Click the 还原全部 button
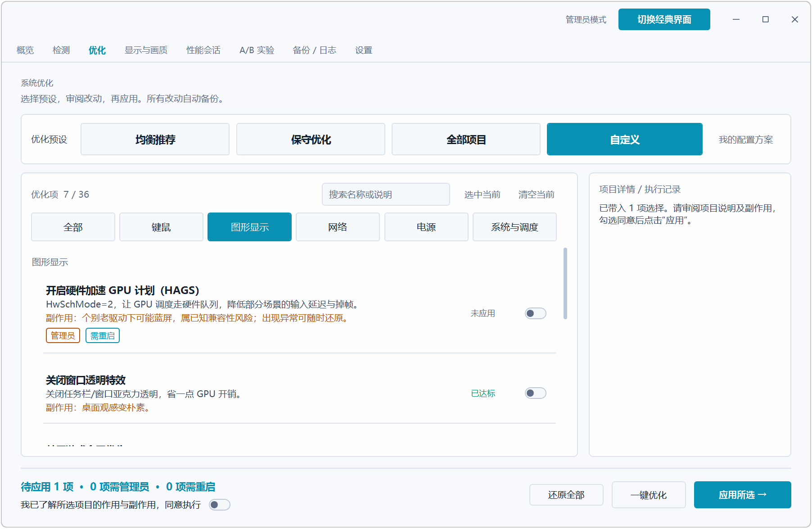The width and height of the screenshot is (812, 529). (566, 495)
